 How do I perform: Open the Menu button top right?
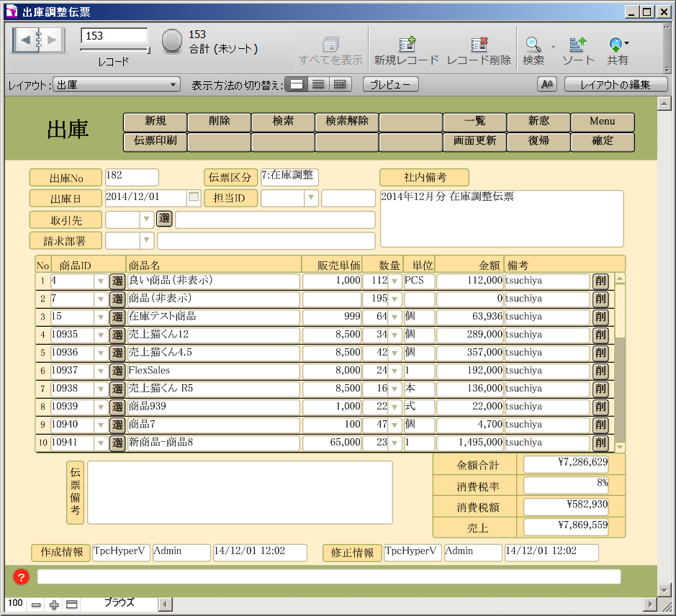[603, 122]
